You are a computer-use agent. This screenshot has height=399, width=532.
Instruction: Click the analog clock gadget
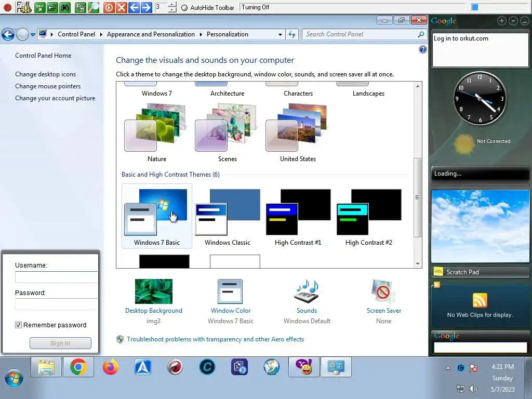480,98
